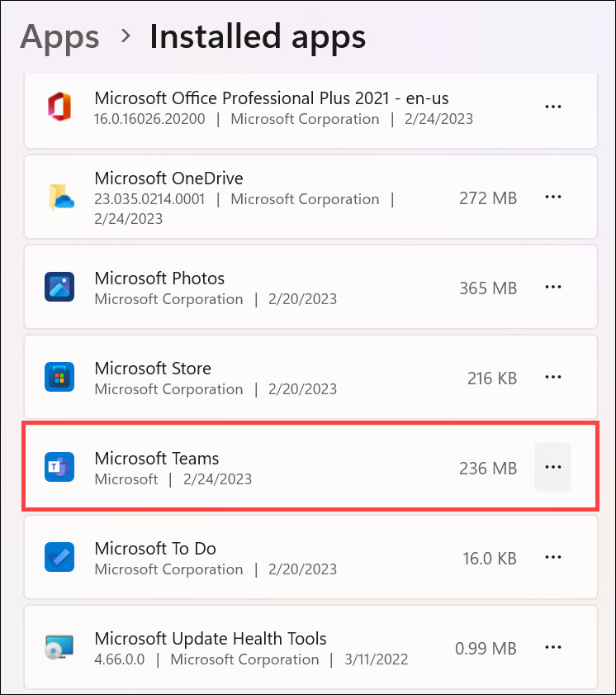Open more options for Microsoft Teams

pos(553,468)
